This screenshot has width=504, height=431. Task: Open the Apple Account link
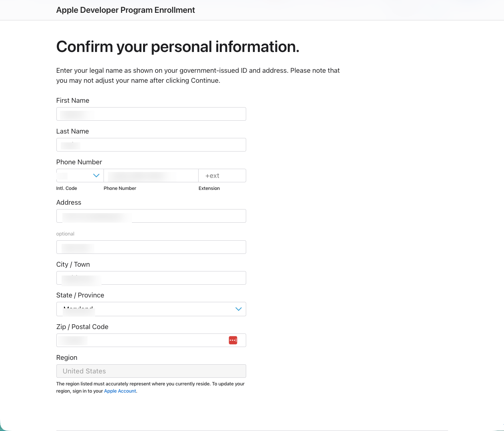pos(120,391)
